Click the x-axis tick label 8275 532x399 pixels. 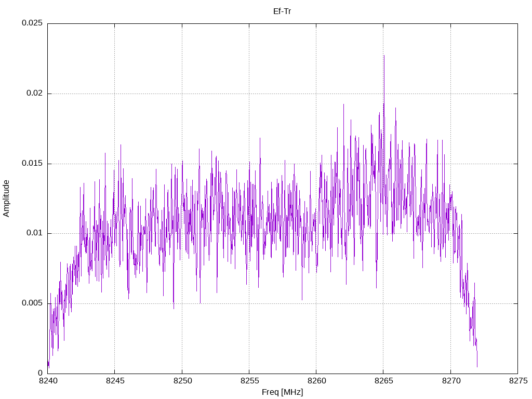tap(518, 381)
